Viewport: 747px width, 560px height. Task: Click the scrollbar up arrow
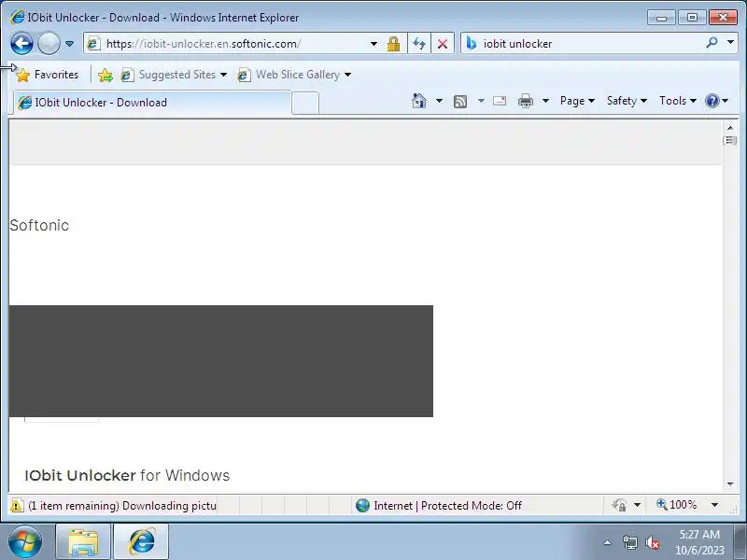730,128
